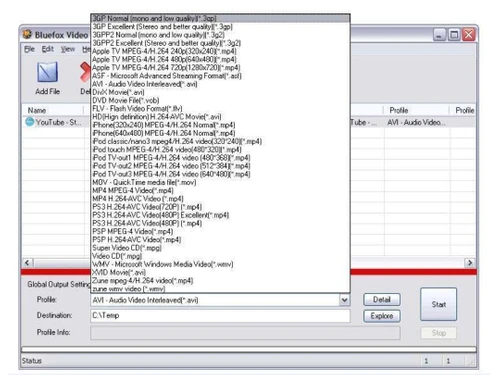The width and height of the screenshot is (500, 375).
Task: Click the AVI - Audio Video... profile cell
Action: (417, 122)
